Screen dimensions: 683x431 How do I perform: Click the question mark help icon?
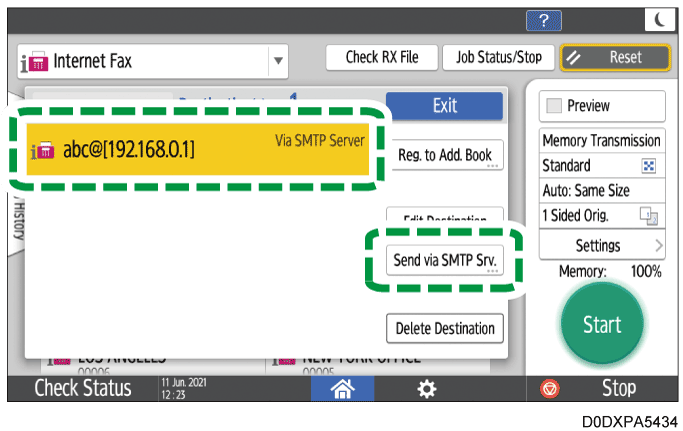543,21
